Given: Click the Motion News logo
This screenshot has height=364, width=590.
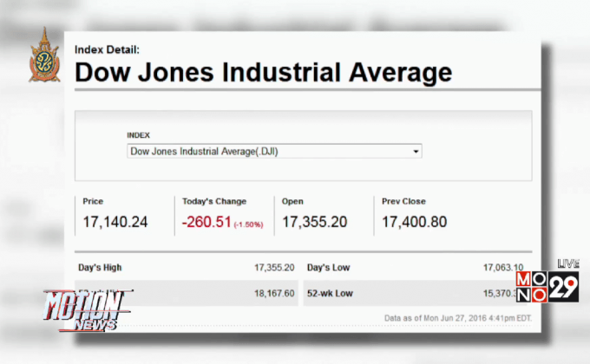Looking at the screenshot, I should 84,309.
